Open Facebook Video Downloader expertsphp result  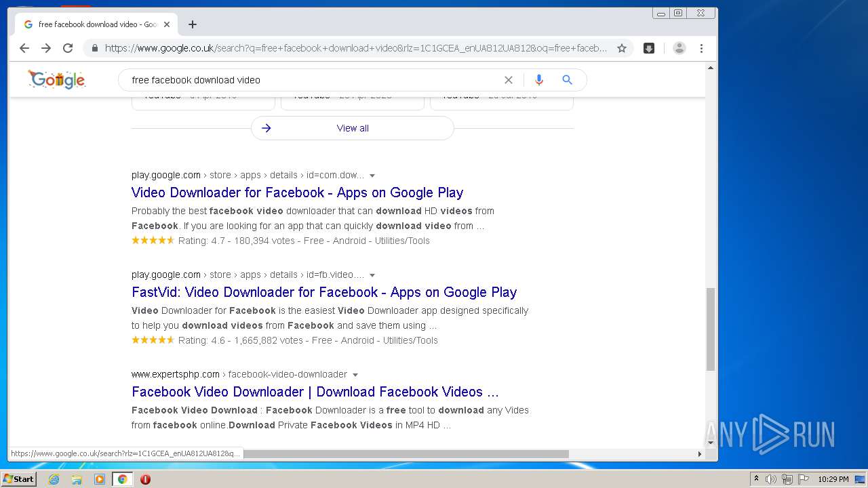click(x=315, y=392)
